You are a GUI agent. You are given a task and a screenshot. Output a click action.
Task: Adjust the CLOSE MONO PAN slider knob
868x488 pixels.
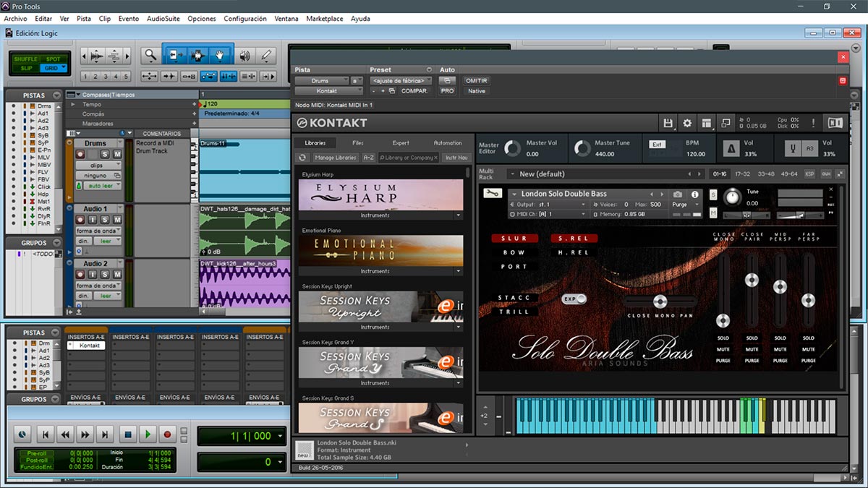[x=660, y=301]
